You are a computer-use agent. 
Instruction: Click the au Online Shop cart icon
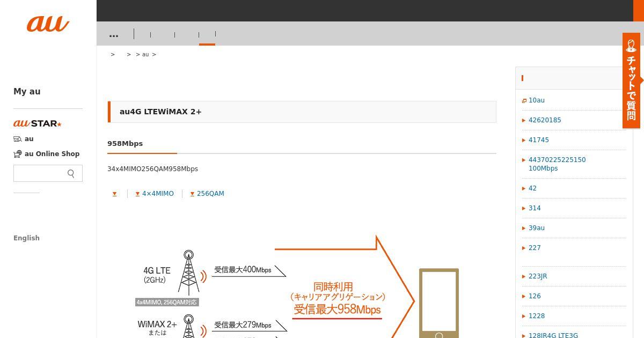(18, 154)
